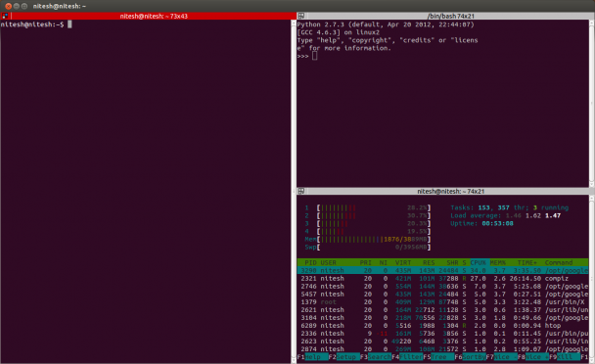Sort htop by TIME+ column header
Viewport: 595px width, 364px height.
tap(527, 262)
